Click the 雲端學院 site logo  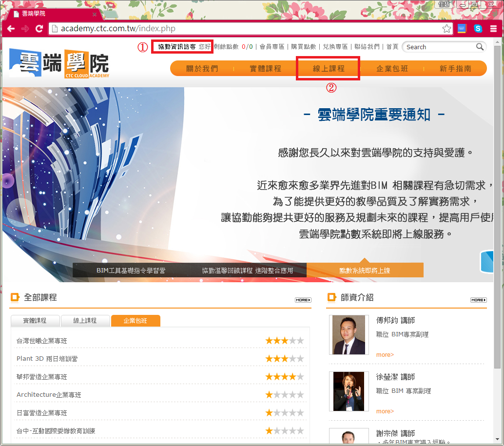[59, 63]
